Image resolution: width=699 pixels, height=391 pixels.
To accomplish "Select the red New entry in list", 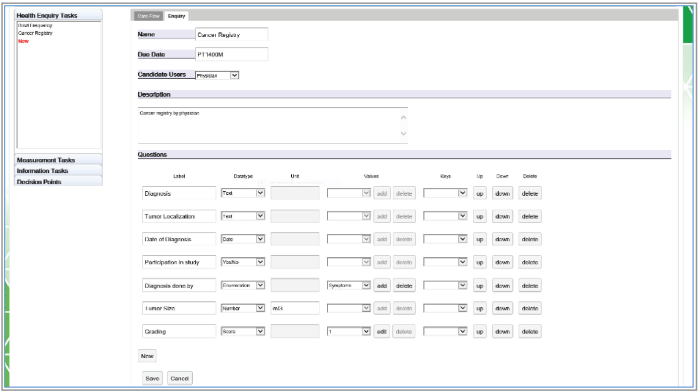I will pyautogui.click(x=23, y=41).
